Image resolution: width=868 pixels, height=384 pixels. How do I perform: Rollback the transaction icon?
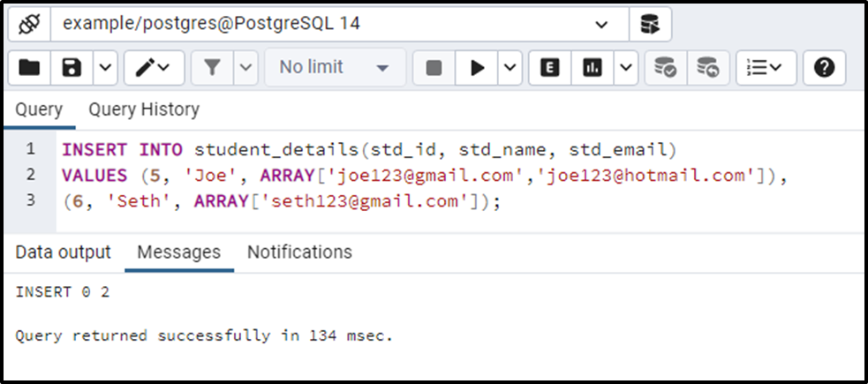click(x=708, y=68)
